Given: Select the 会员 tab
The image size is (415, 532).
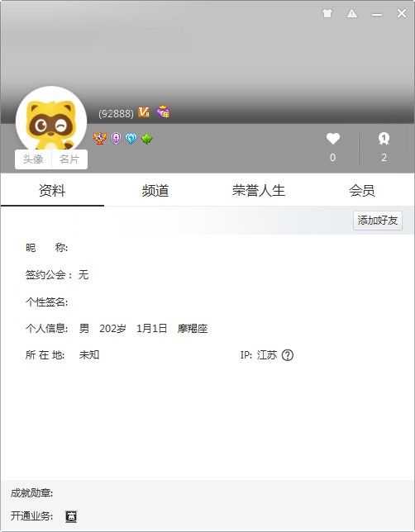Looking at the screenshot, I should tap(362, 190).
